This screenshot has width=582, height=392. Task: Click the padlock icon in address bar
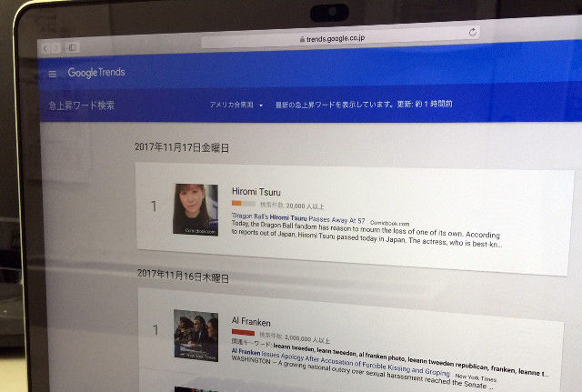(x=302, y=39)
